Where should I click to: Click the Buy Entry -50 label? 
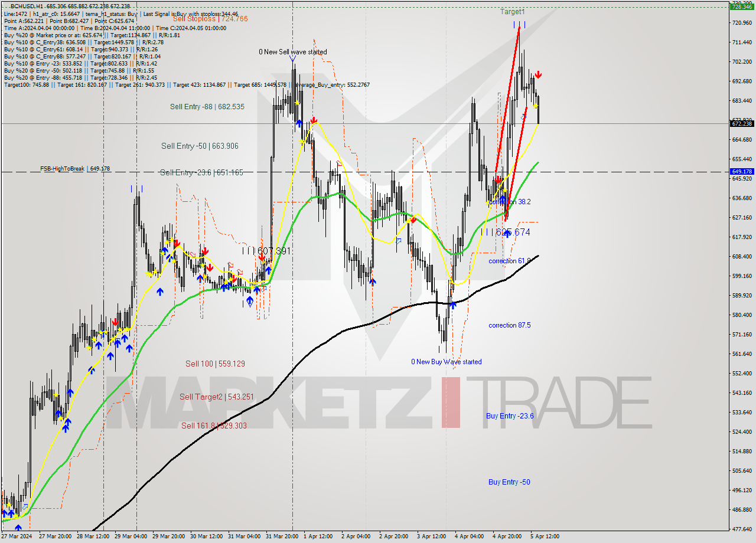click(x=509, y=482)
